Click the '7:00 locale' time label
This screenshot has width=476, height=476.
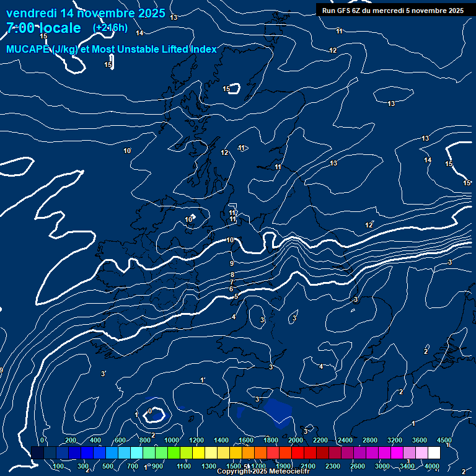(x=44, y=28)
